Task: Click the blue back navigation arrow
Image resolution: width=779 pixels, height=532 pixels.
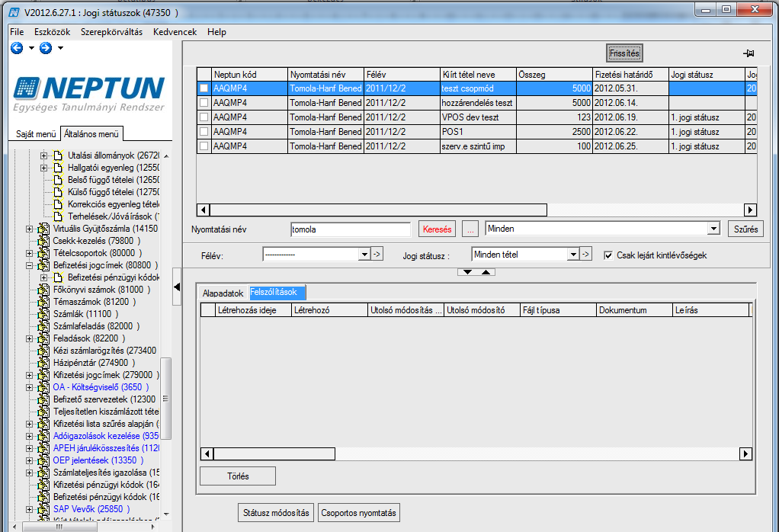Action: point(17,48)
